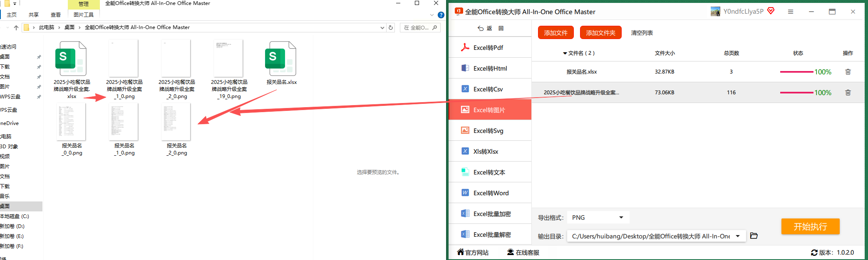Select the 2025小吃餐饮 _19_0.png thumbnail
The image size is (868, 260).
coord(229,70)
